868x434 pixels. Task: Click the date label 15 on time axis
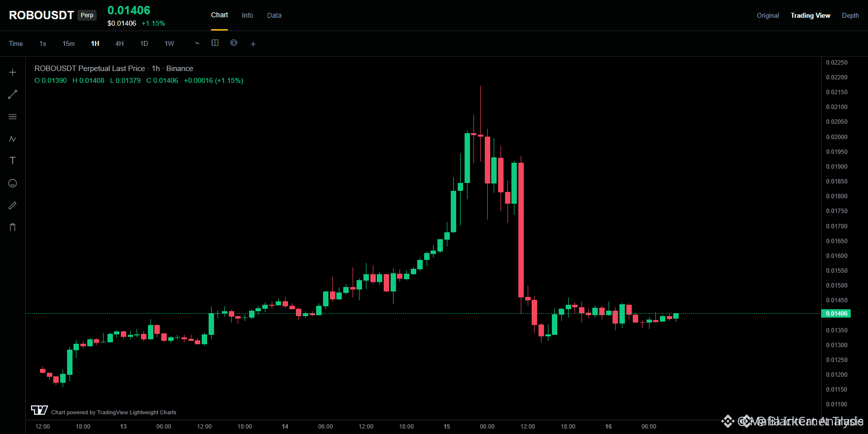pyautogui.click(x=447, y=427)
